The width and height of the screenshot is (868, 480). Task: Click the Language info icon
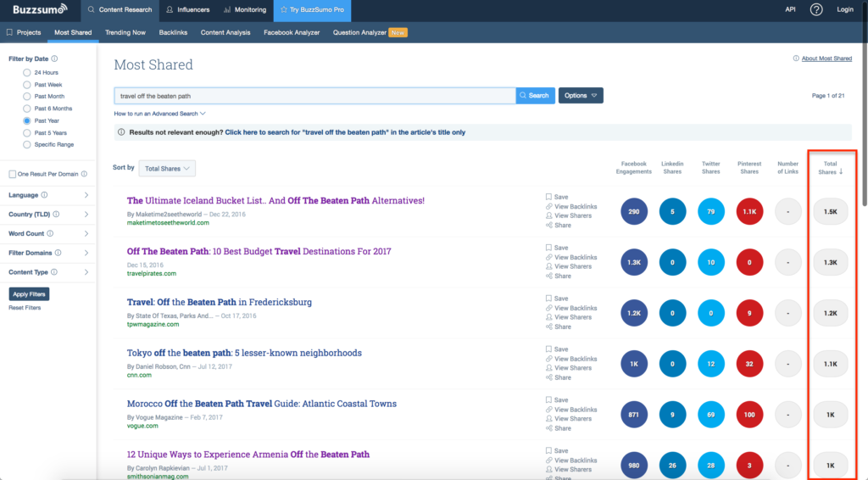pos(44,195)
